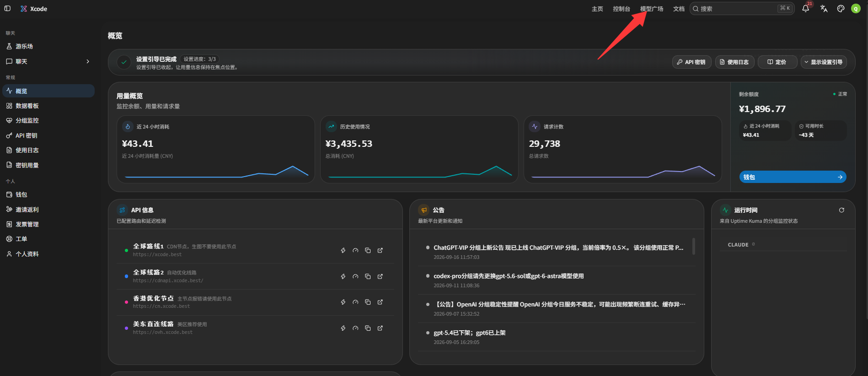This screenshot has width=868, height=376.
Task: Open 密钥用量 in the sidebar
Action: click(48, 165)
